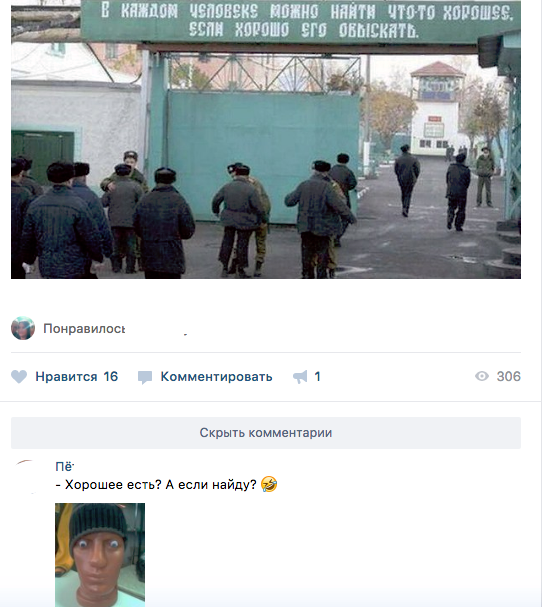Click the green sign text in photo
Screen dimensions: 542x607
pyautogui.click(x=306, y=21)
